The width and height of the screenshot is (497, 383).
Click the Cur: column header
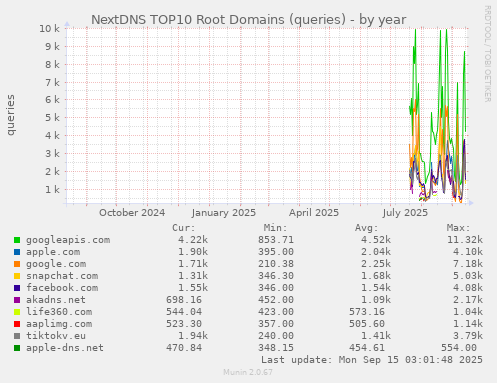click(x=184, y=228)
